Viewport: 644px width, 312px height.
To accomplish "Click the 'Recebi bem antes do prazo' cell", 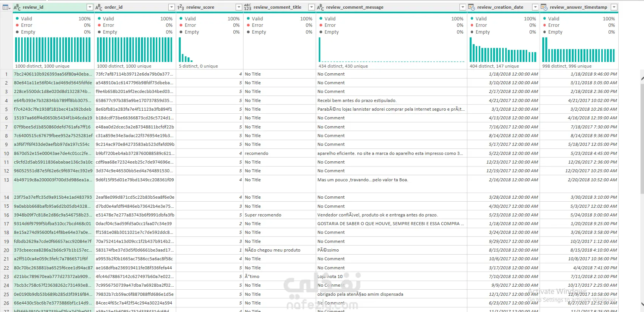I will click(391, 100).
